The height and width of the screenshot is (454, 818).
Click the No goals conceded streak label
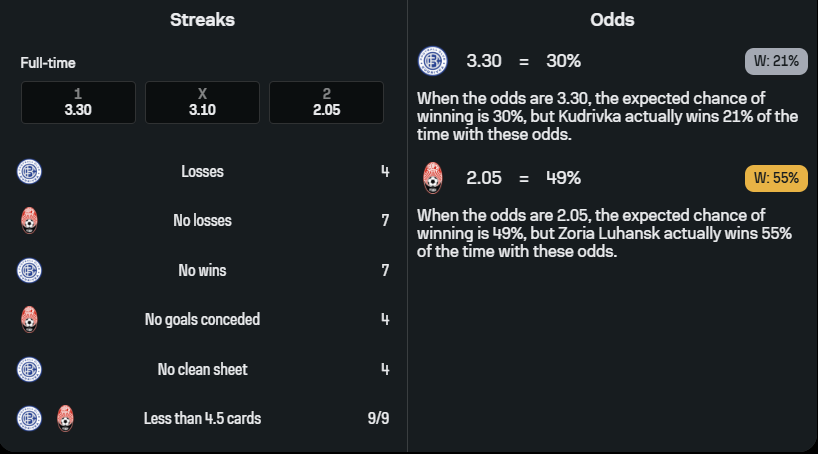(202, 320)
